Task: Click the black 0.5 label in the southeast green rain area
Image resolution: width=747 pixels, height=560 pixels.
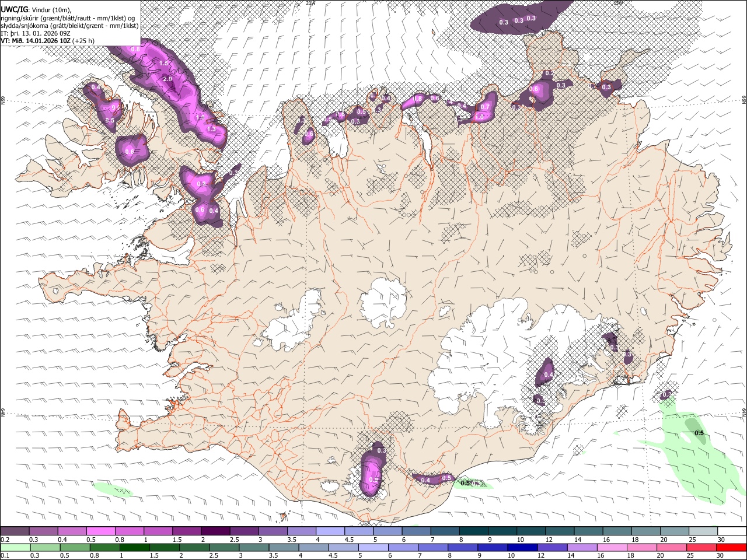Action: coord(699,433)
